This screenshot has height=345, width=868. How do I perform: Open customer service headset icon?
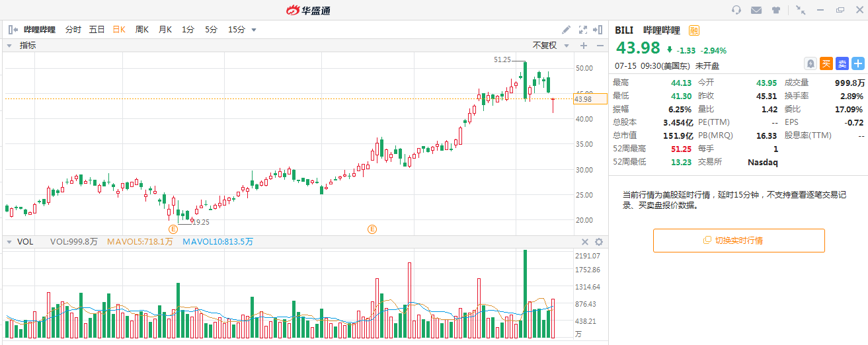click(x=736, y=10)
